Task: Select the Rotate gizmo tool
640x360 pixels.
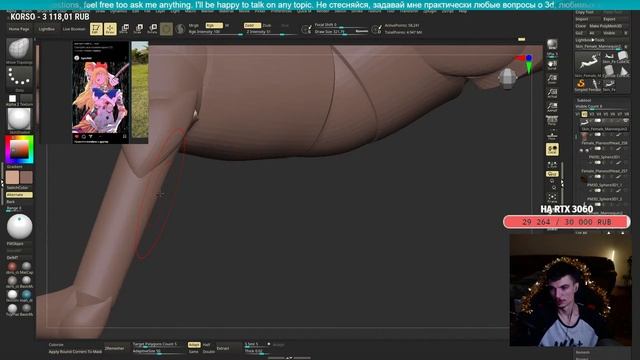Action: click(152, 29)
